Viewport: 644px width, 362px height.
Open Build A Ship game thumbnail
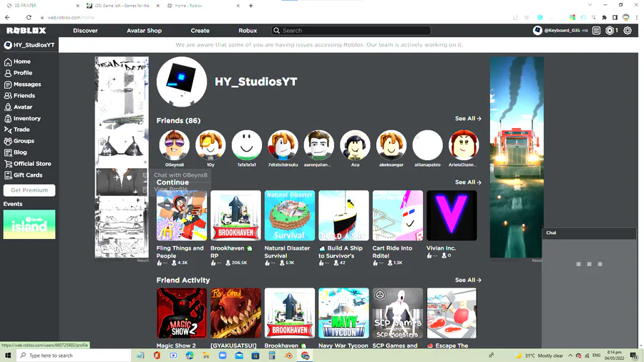pyautogui.click(x=343, y=215)
